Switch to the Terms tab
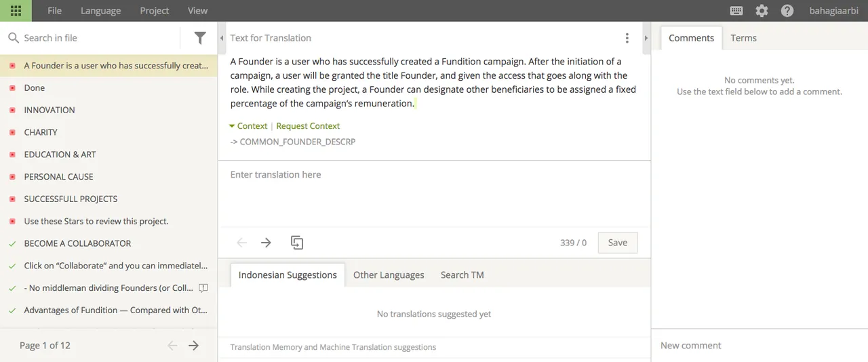868x362 pixels. (743, 38)
